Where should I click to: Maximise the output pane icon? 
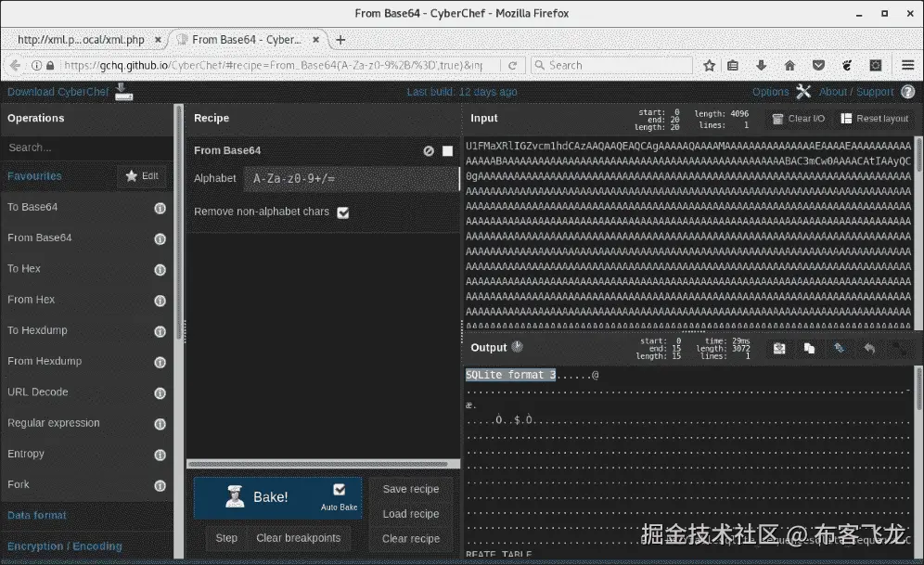click(899, 348)
